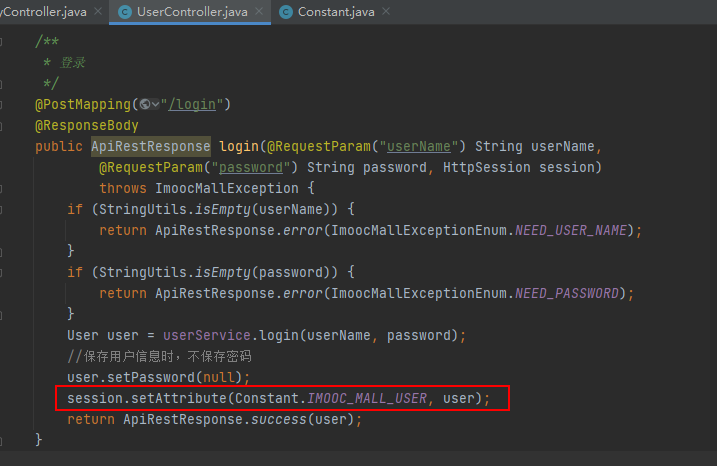Click ImoocMallException in the throws clause
The width and height of the screenshot is (717, 466).
(x=227, y=188)
